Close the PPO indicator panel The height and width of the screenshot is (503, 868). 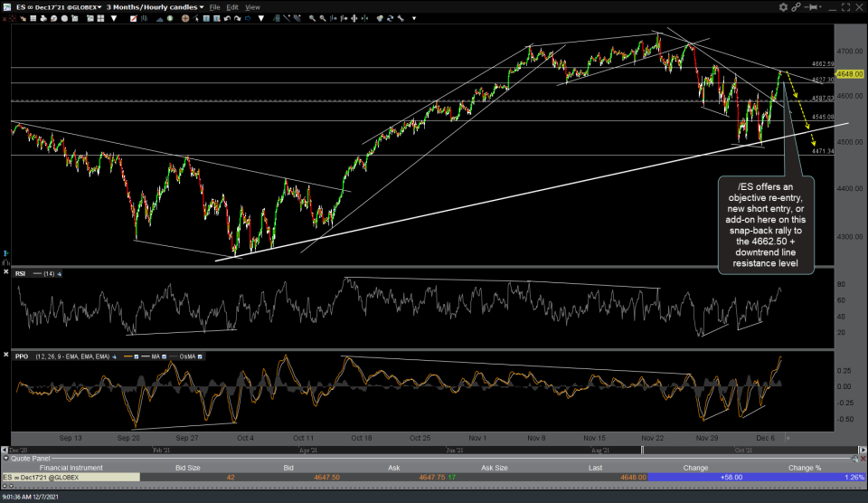tap(5, 355)
